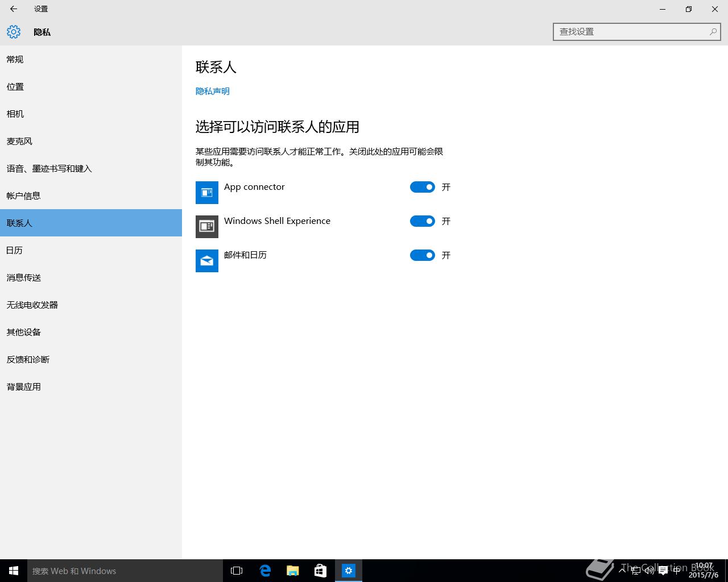Select 联系人 in privacy sidebar

91,223
